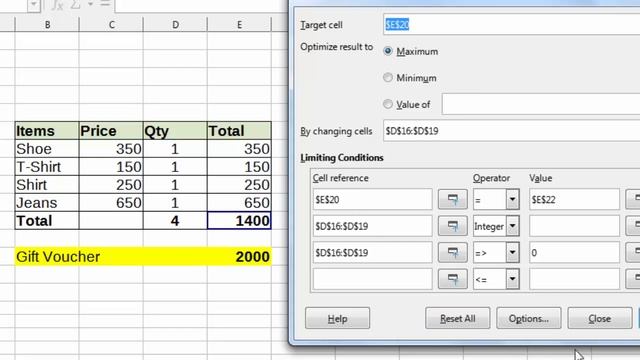Click the bold 'Total' row label cell
Screen dimensions: 640x360
[x=47, y=221]
